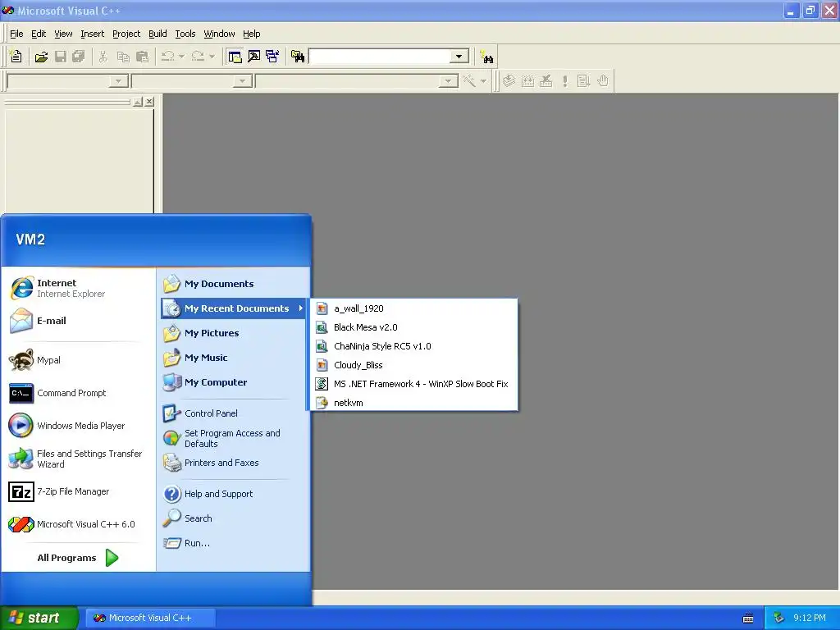
Task: Click the Start button
Action: pos(39,618)
